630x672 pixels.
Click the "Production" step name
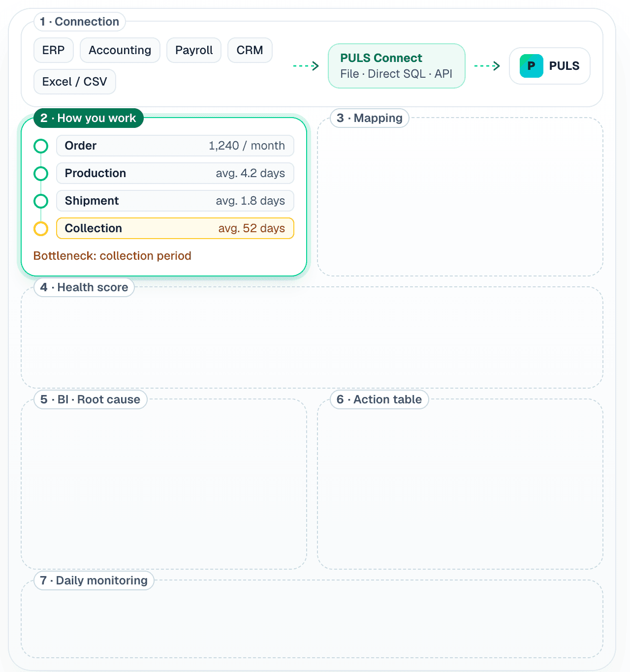(x=95, y=173)
